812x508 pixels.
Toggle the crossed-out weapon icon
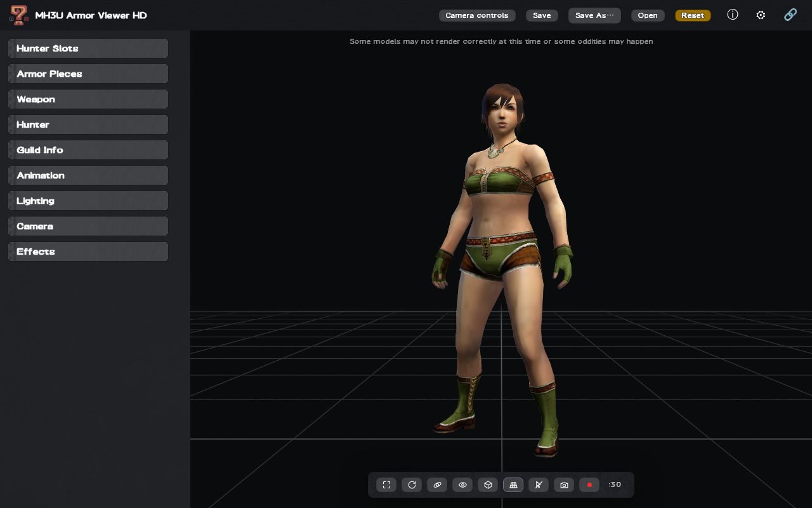click(x=539, y=485)
